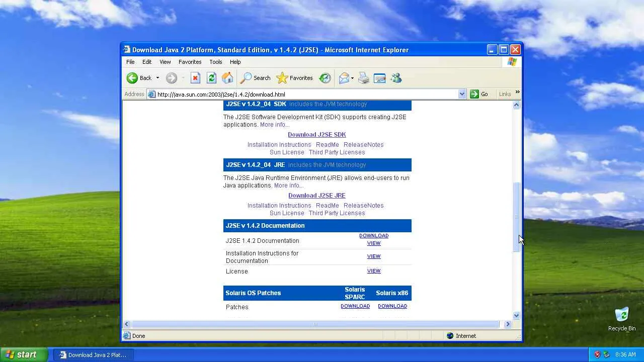This screenshot has height=362, width=644.
Task: Open the Messenger icon in the toolbar
Action: click(x=396, y=78)
